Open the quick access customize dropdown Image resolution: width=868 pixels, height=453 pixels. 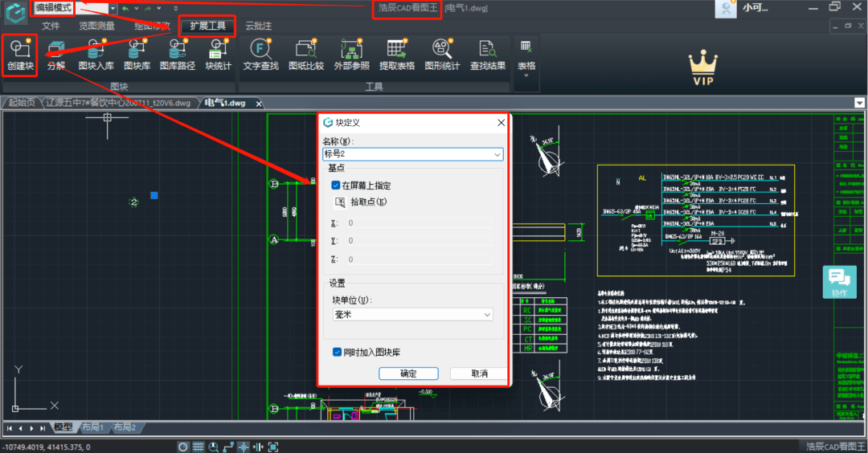click(175, 8)
